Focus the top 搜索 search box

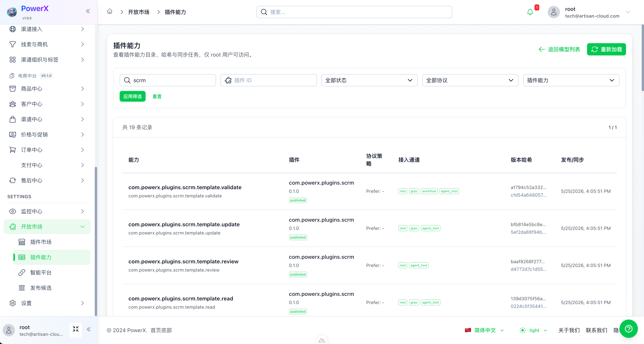point(354,12)
